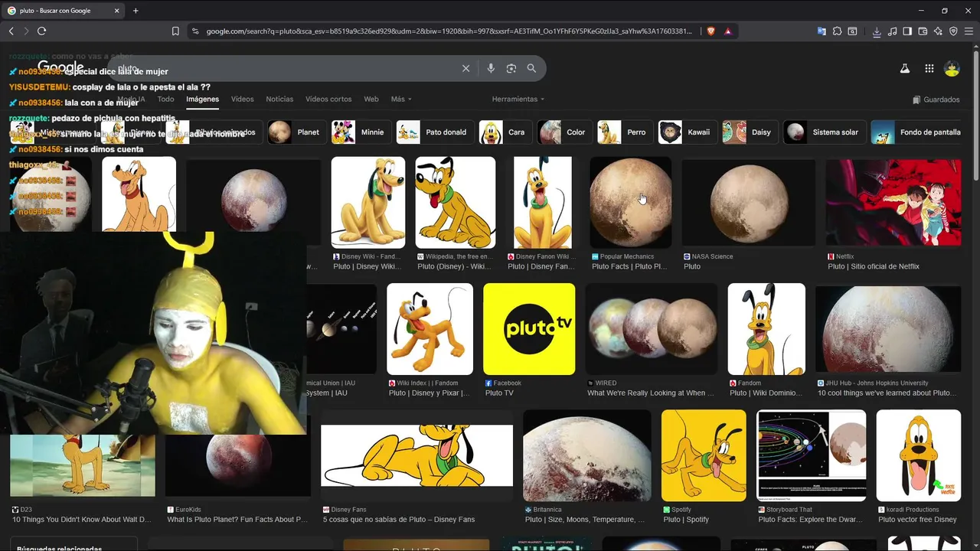Filter images by Daisy chip
Image resolution: width=980 pixels, height=551 pixels.
coord(748,132)
